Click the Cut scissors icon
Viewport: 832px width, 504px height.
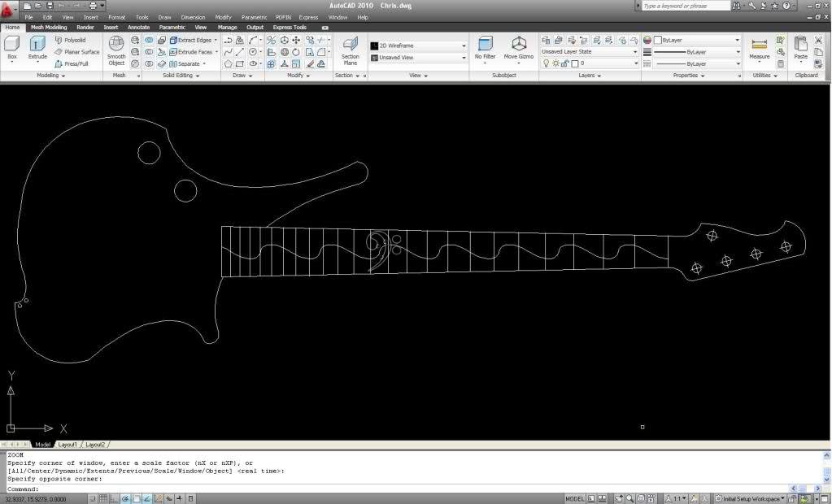pyautogui.click(x=818, y=41)
